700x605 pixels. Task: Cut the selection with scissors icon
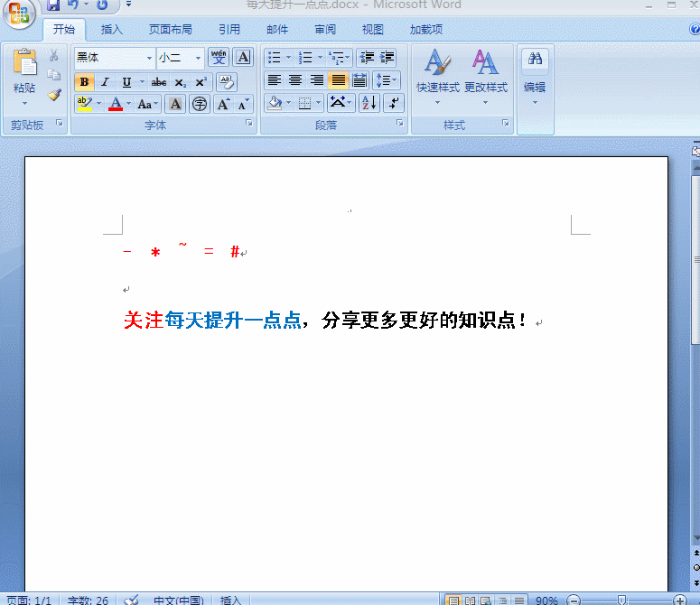point(53,55)
